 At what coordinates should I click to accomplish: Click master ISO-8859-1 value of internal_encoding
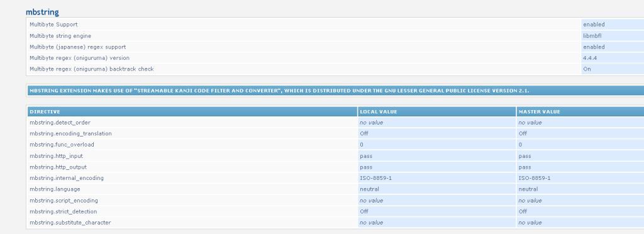pyautogui.click(x=535, y=178)
